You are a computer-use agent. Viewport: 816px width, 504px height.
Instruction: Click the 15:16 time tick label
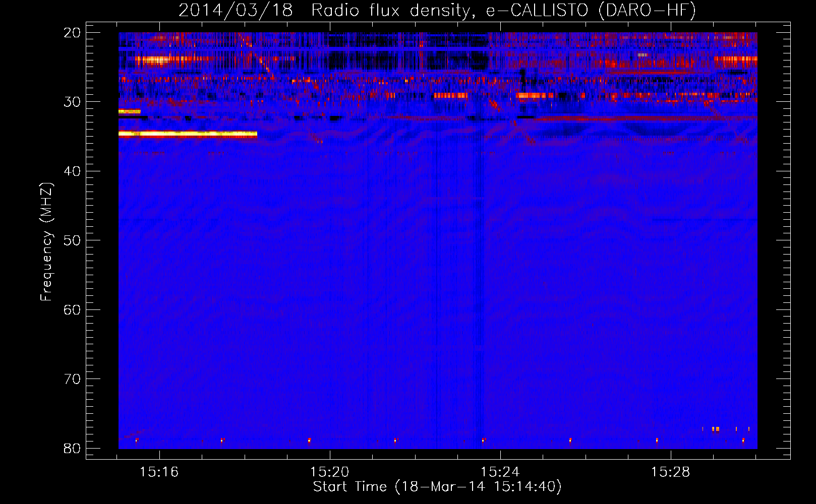point(159,472)
